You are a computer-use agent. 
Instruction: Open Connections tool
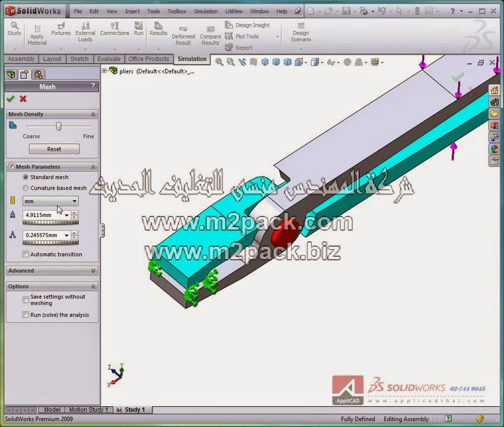pos(114,28)
